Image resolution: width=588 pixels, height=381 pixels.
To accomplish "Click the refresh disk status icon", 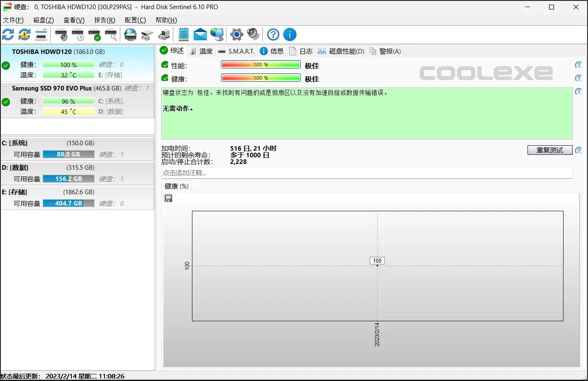I will click(8, 34).
